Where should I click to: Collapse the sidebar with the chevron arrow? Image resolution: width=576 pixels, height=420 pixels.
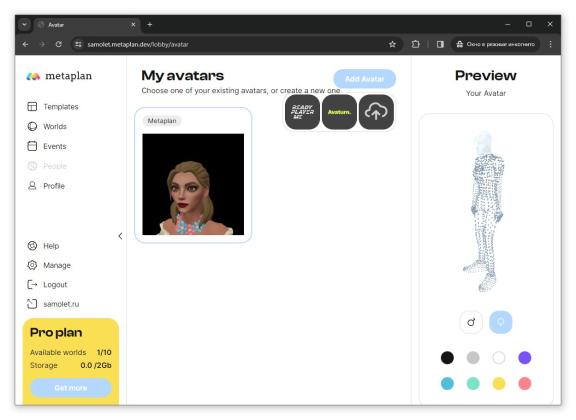[120, 236]
